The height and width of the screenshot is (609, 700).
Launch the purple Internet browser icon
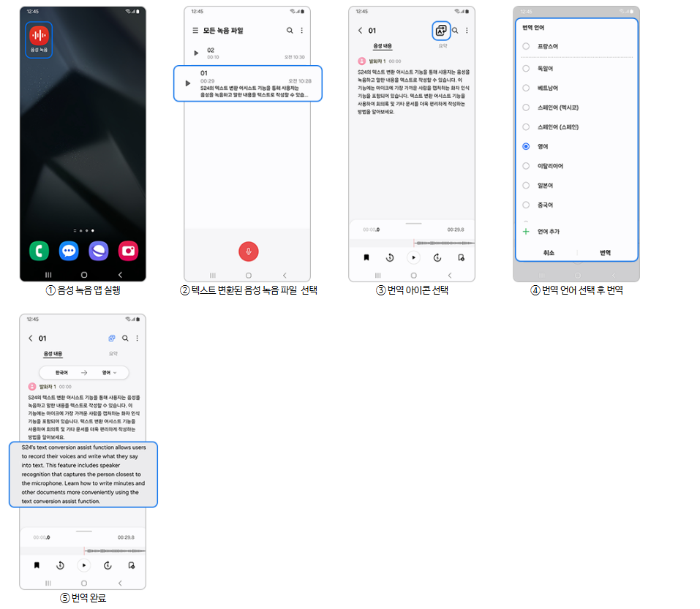(x=99, y=251)
